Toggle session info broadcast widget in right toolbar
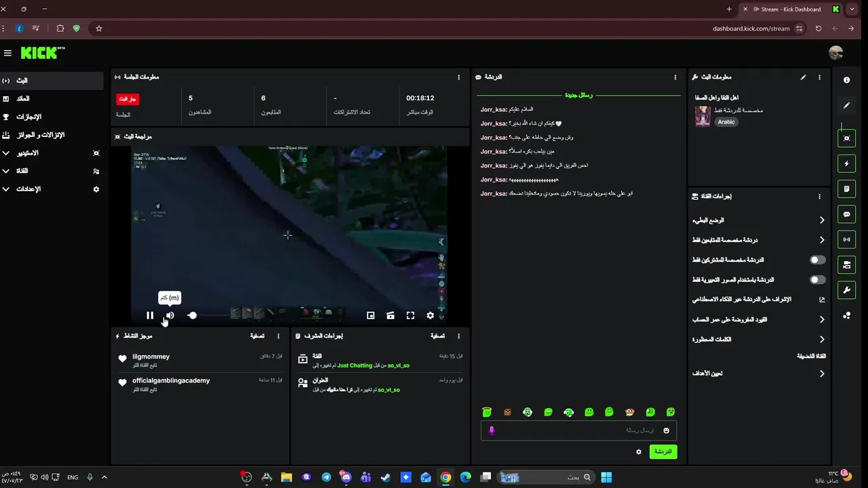The height and width of the screenshot is (488, 868). tap(846, 239)
